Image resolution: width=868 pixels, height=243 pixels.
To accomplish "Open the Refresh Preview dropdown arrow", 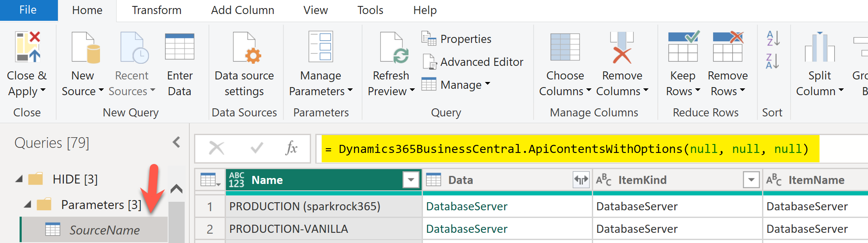I will [412, 90].
